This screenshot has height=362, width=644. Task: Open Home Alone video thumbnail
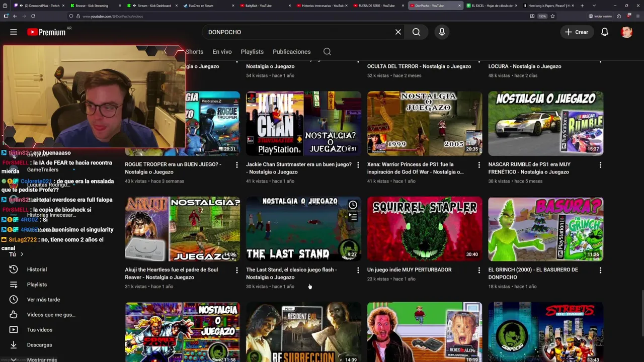(x=425, y=332)
